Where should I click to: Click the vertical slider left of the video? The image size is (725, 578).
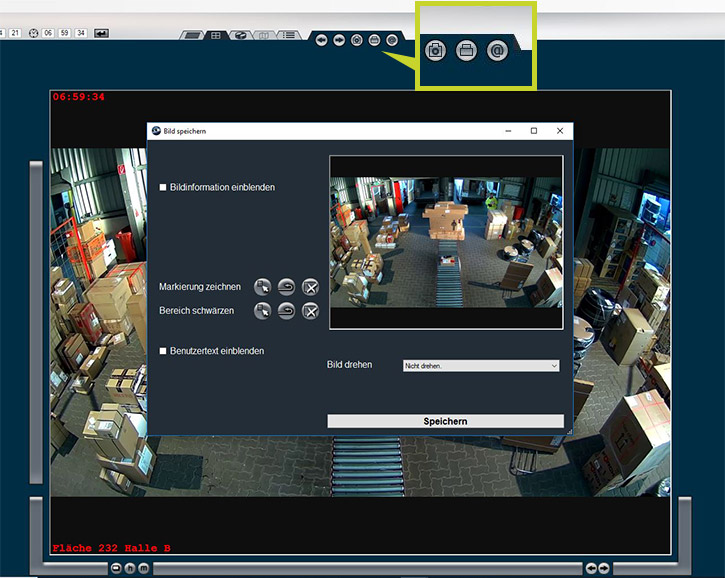(x=36, y=323)
